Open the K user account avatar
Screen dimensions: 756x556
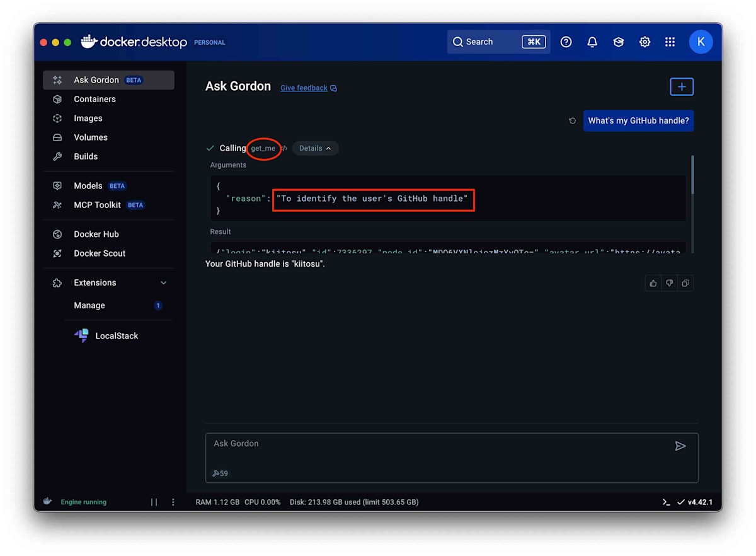[701, 42]
